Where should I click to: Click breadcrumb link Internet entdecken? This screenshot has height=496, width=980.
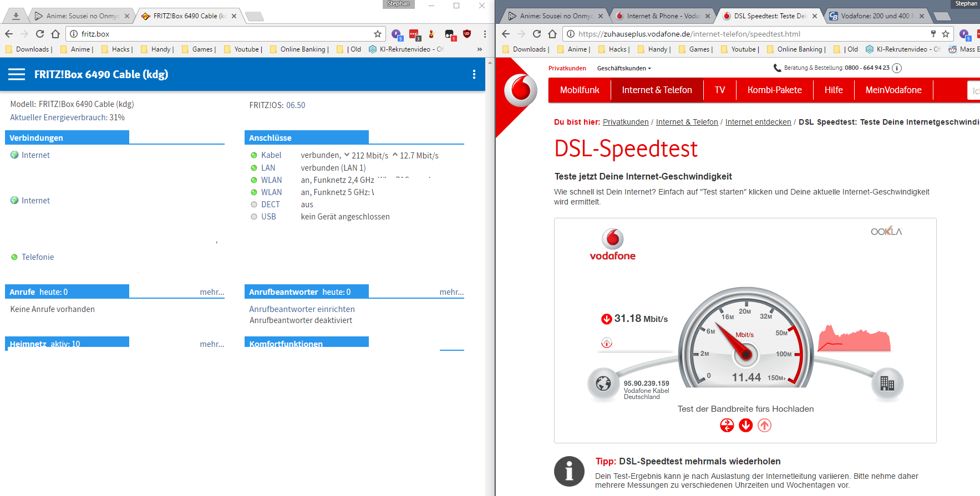[x=758, y=122]
